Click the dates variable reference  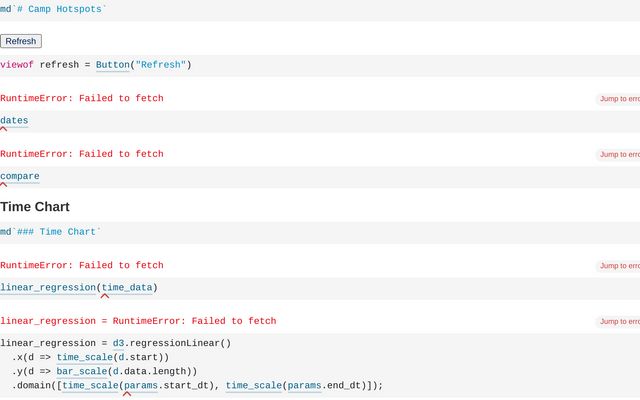point(14,121)
